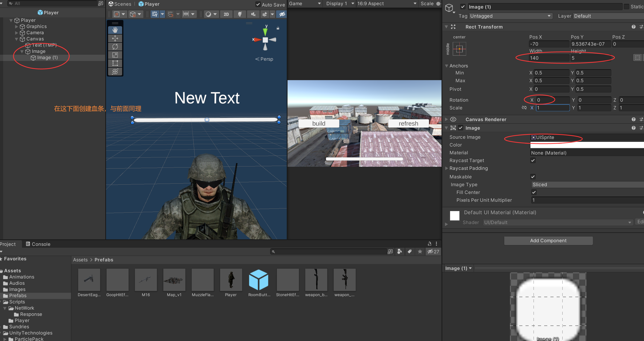Click the green Y axis cone on gizmo
Viewport: 644px width, 341px height.
(265, 32)
